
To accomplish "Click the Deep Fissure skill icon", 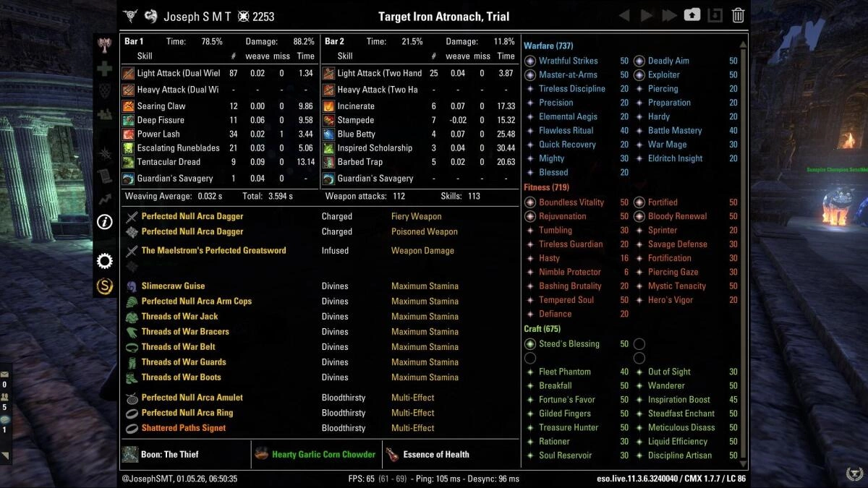I will [x=128, y=120].
